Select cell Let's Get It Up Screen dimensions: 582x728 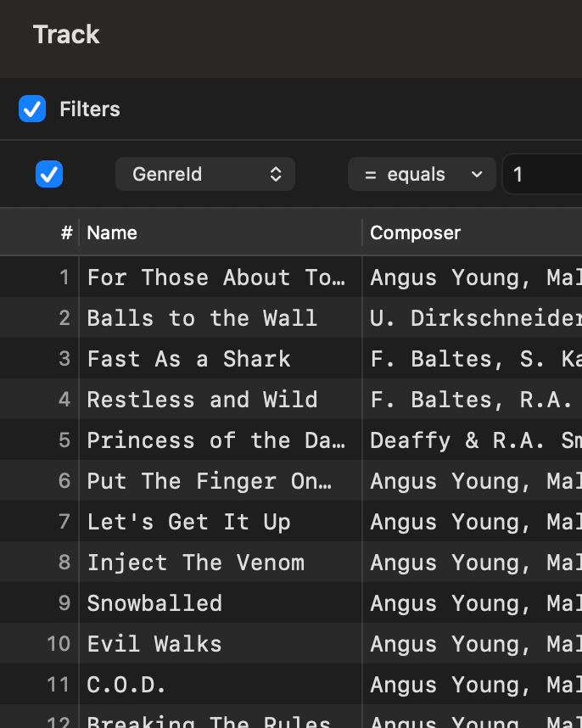click(221, 521)
